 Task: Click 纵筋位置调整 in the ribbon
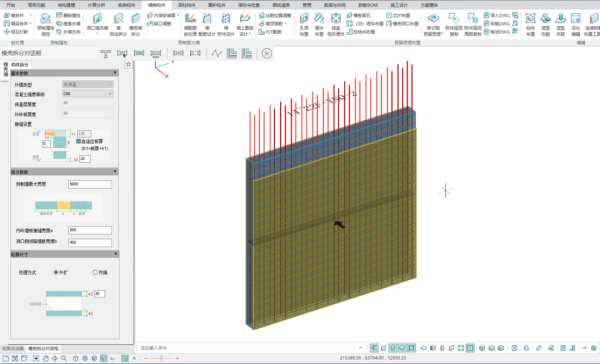[275, 15]
